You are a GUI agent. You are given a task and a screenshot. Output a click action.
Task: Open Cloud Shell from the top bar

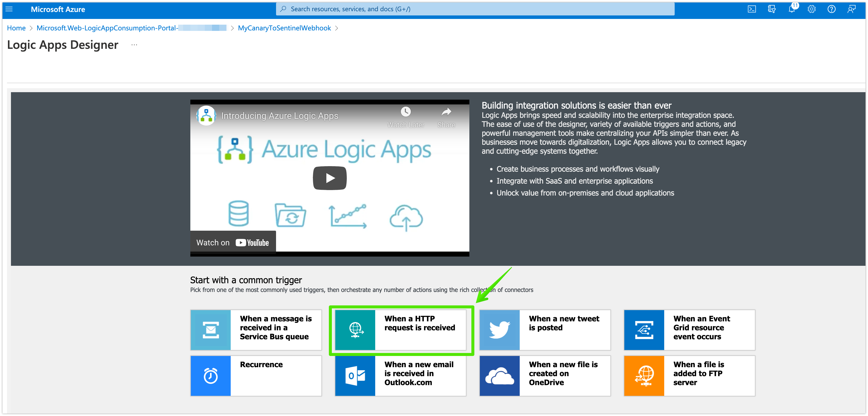pos(751,9)
